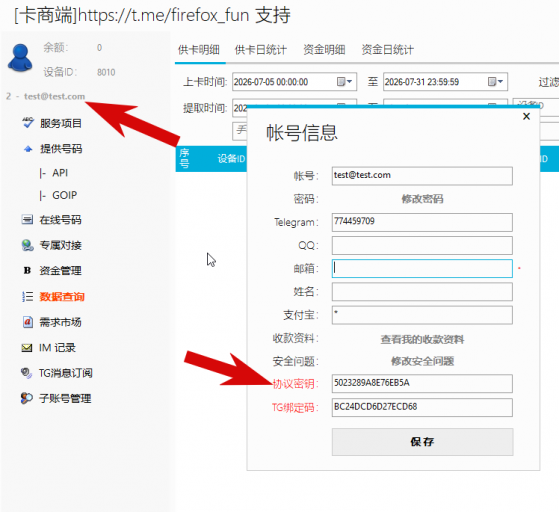Switch to the 资金明细 tab

[324, 50]
